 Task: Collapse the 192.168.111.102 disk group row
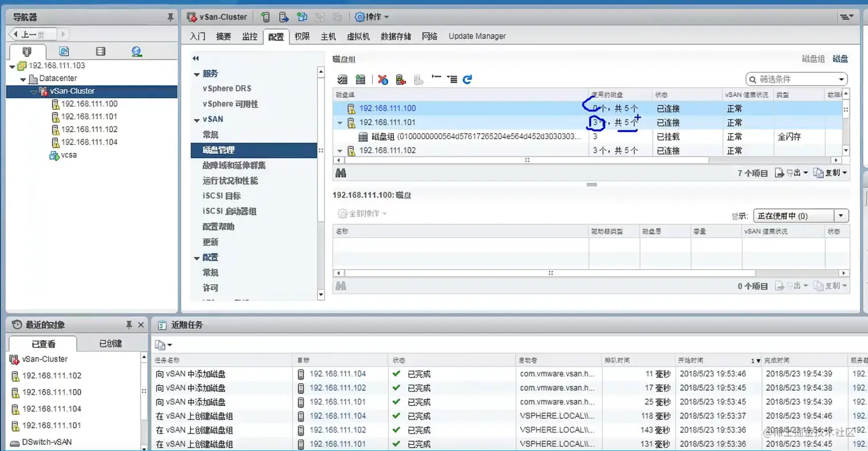[339, 151]
